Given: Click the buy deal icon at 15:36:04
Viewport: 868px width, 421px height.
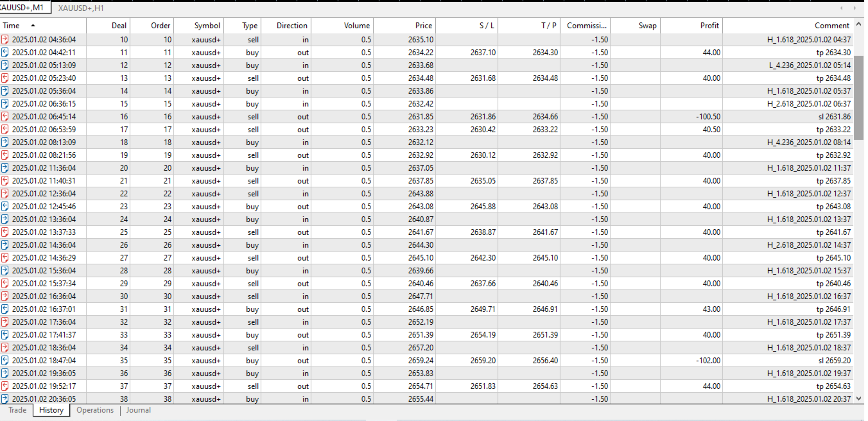Looking at the screenshot, I should (x=5, y=271).
